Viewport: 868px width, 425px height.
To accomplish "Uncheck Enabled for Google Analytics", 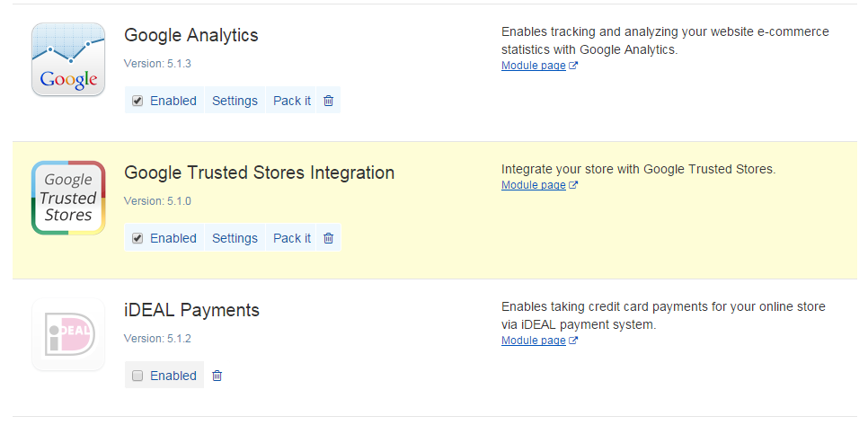I will [x=137, y=101].
